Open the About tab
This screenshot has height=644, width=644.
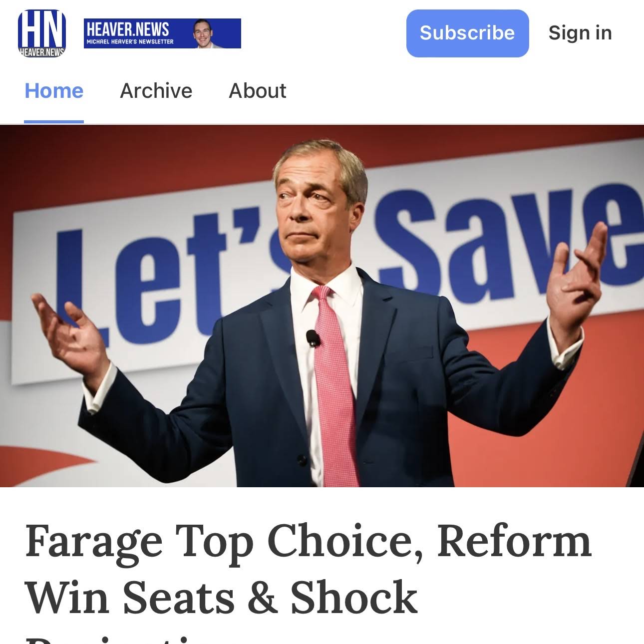point(257,91)
